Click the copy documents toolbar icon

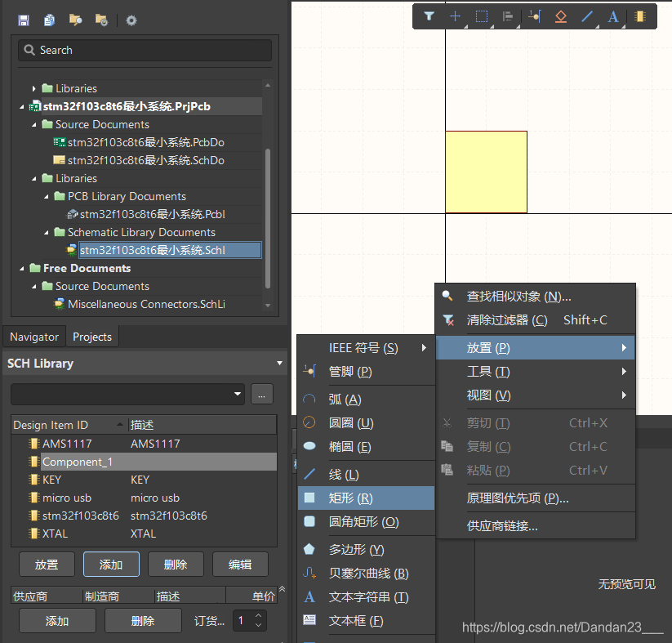[49, 20]
